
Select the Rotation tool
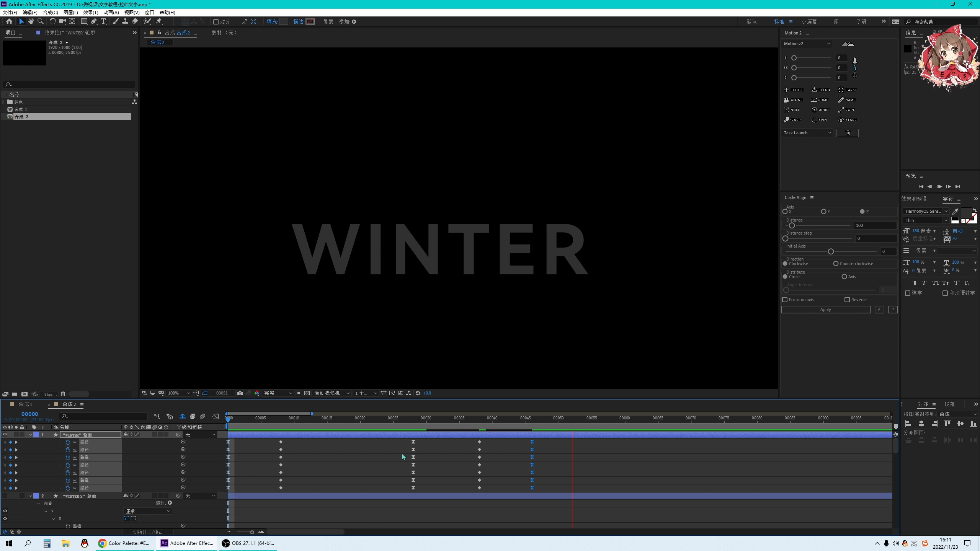click(52, 21)
